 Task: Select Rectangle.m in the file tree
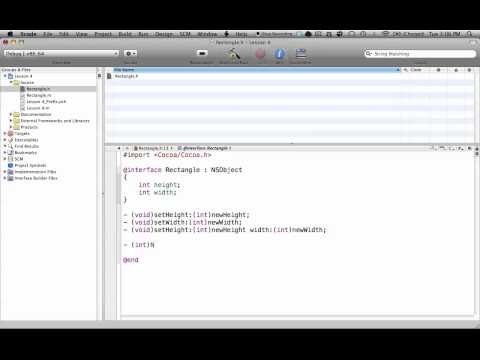pyautogui.click(x=39, y=95)
